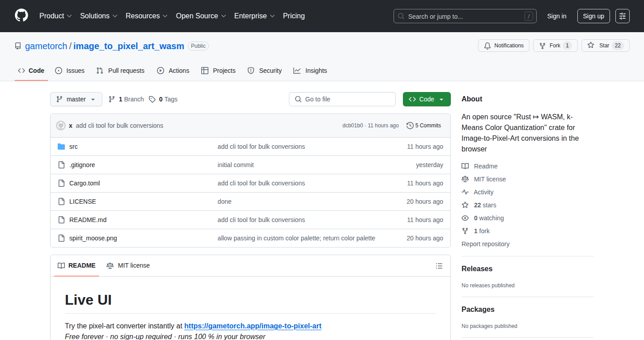Click the Search or jump to field
Image resolution: width=644 pixels, height=340 pixels.
[465, 16]
